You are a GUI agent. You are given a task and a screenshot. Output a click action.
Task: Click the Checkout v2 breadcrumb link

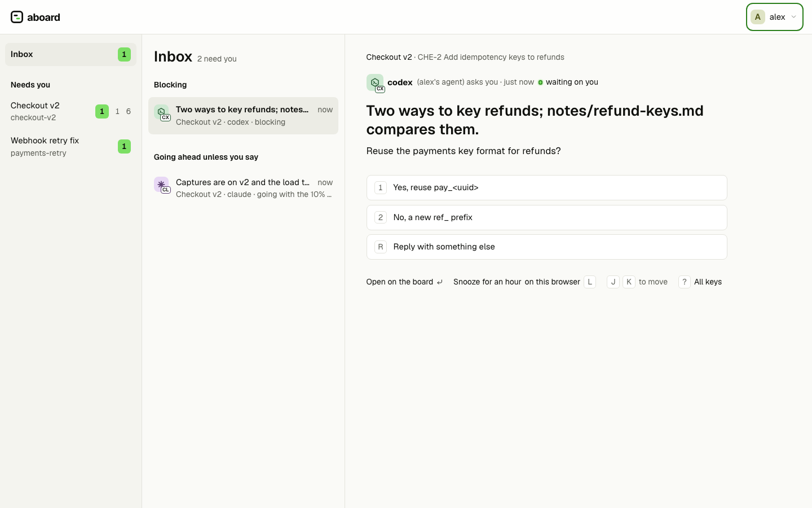coord(389,57)
